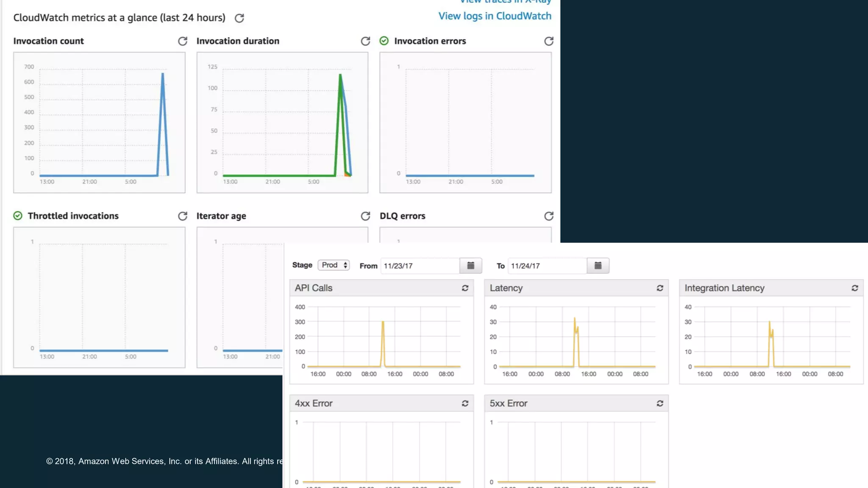Open the To date calendar picker
The image size is (868, 488).
coord(598,266)
